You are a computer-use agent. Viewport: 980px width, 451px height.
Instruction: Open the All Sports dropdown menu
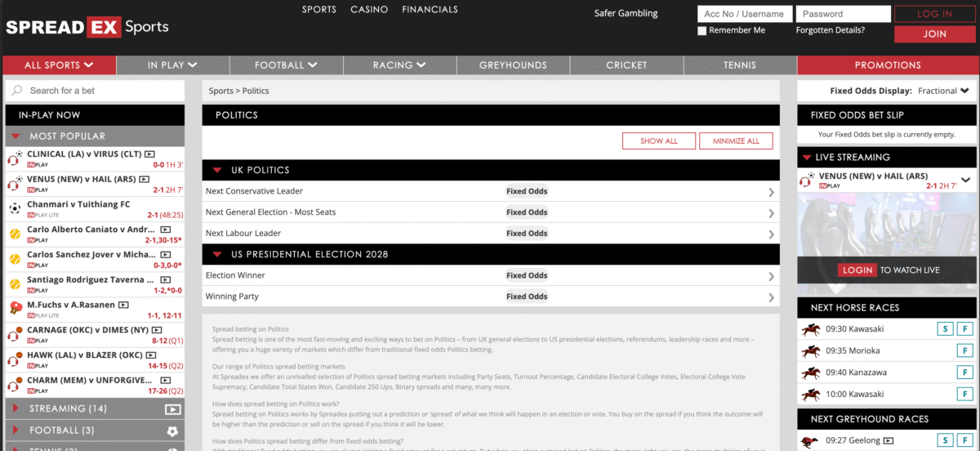(59, 65)
